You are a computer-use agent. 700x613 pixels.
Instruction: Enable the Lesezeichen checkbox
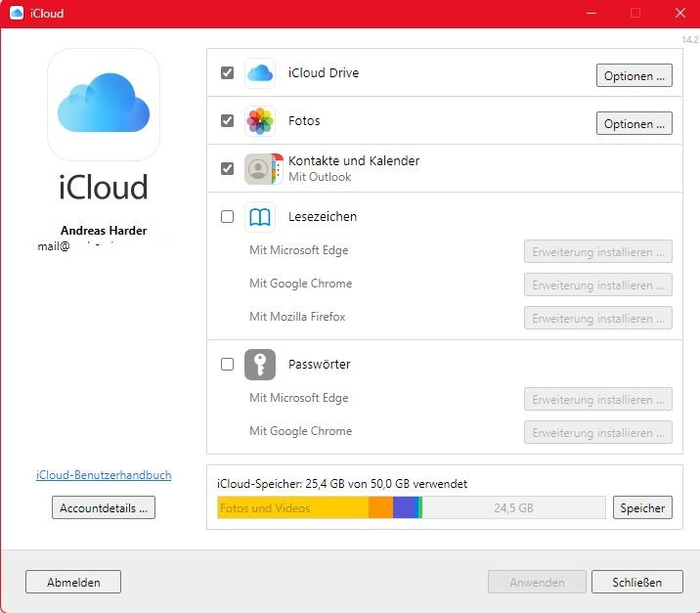[228, 217]
